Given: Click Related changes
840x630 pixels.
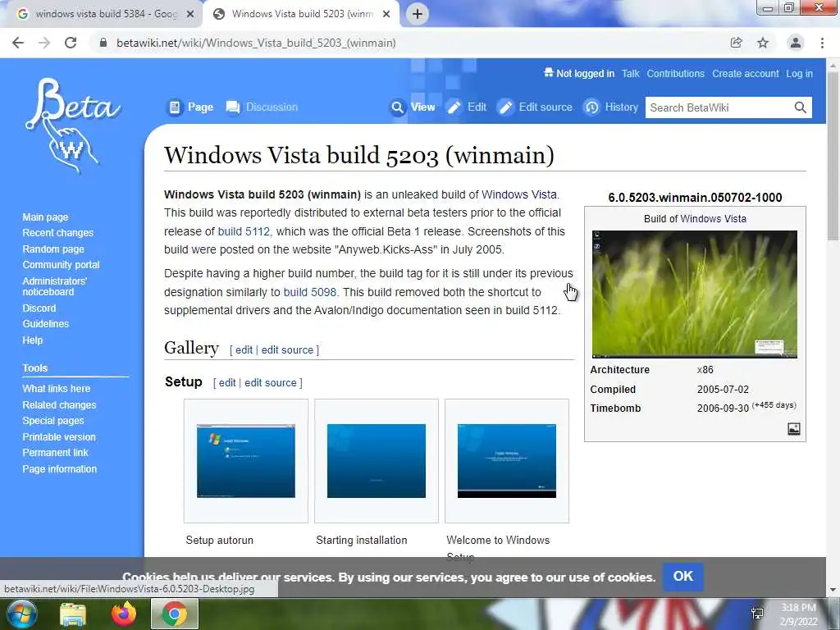Looking at the screenshot, I should pos(59,405).
